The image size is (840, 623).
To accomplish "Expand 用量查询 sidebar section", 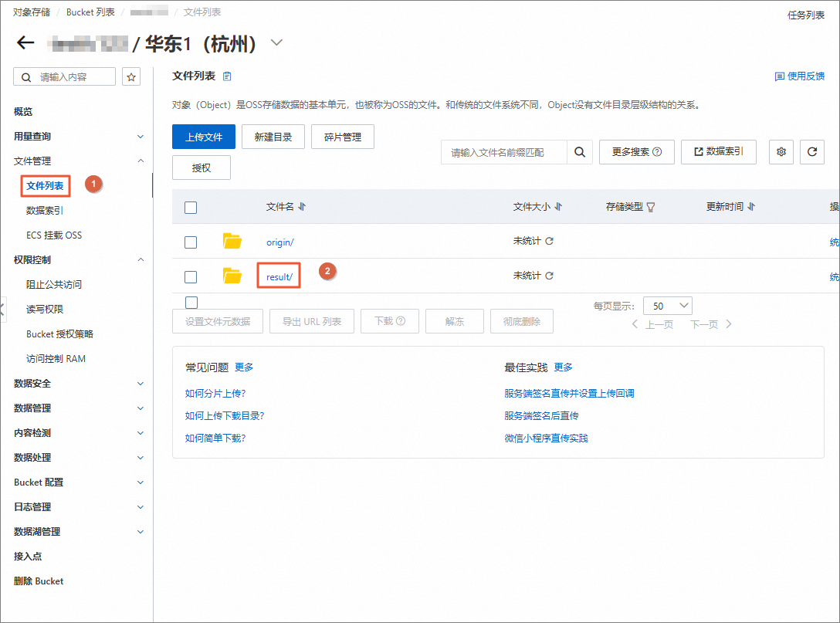I will 141,137.
